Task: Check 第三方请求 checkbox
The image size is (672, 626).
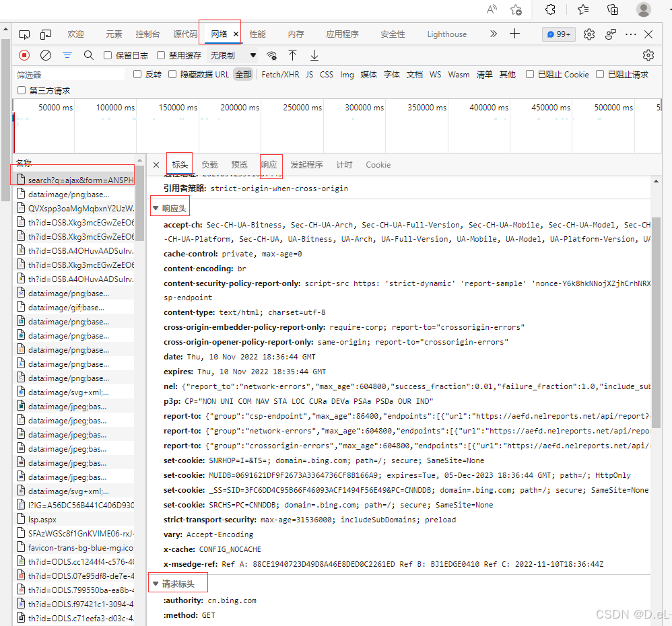Action: pos(22,90)
